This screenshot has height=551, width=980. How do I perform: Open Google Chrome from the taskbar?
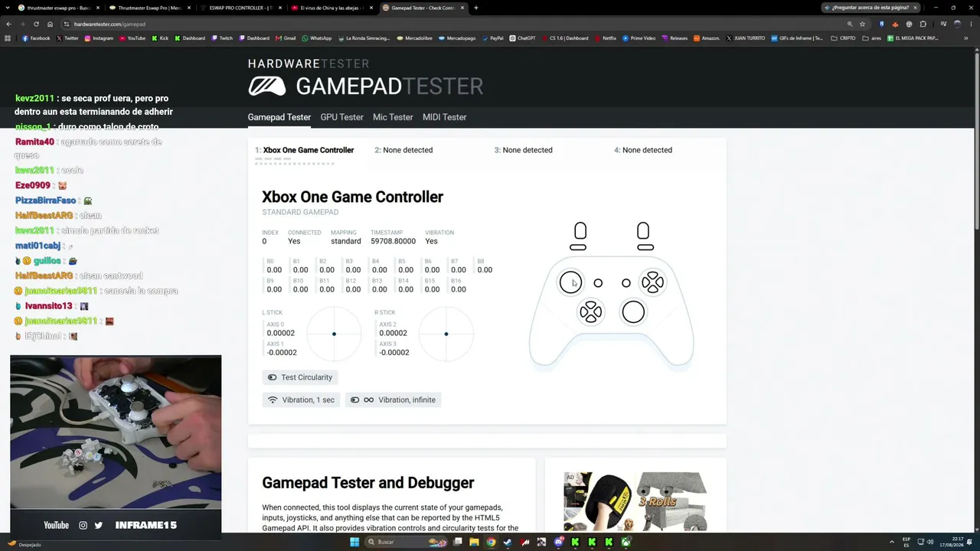point(491,542)
